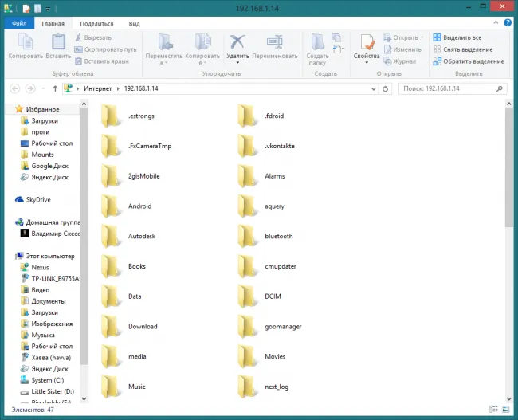Click Скопировать путь
This screenshot has width=518, height=420.
pyautogui.click(x=105, y=49)
